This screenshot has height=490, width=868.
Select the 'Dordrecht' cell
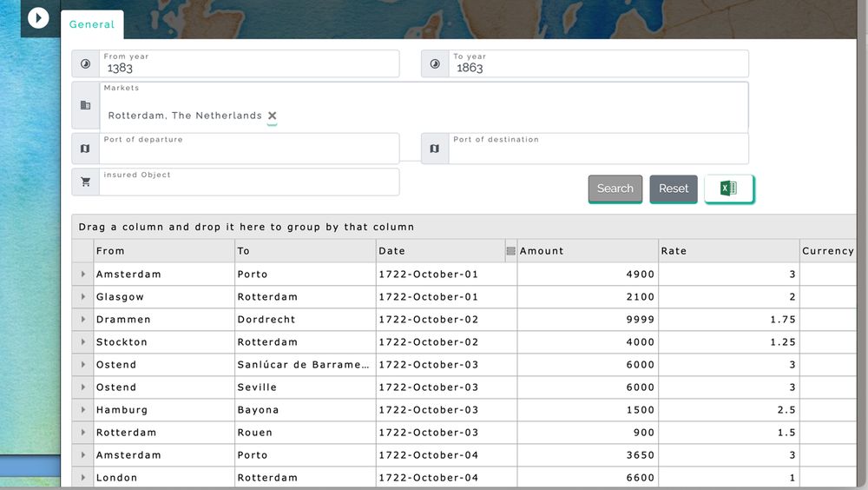306,319
